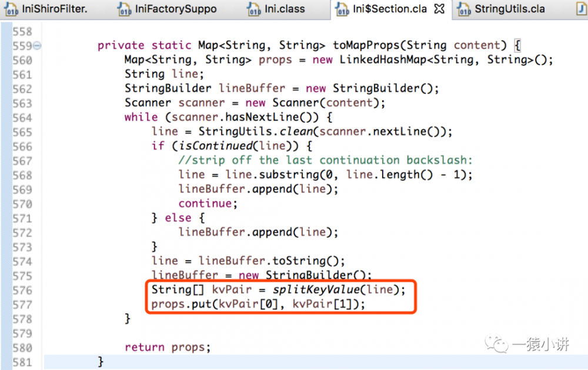Collapse the toMapProps method at line 559

click(x=37, y=46)
